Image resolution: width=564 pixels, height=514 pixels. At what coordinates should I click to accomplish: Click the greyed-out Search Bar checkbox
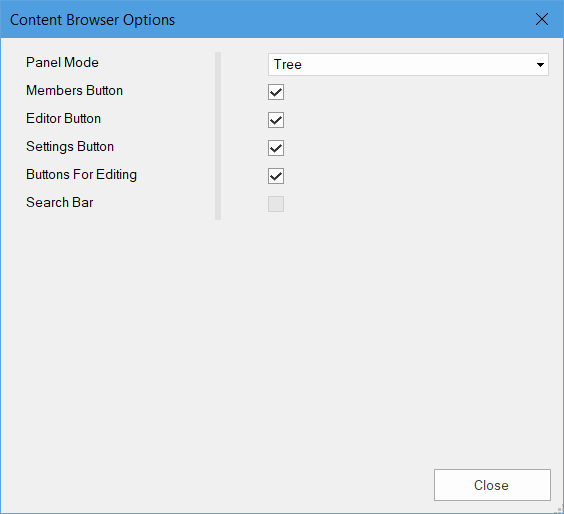pos(276,204)
